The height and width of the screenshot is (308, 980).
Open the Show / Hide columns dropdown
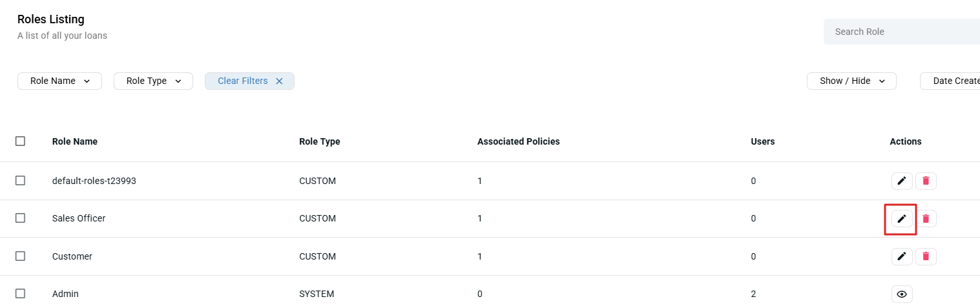851,81
